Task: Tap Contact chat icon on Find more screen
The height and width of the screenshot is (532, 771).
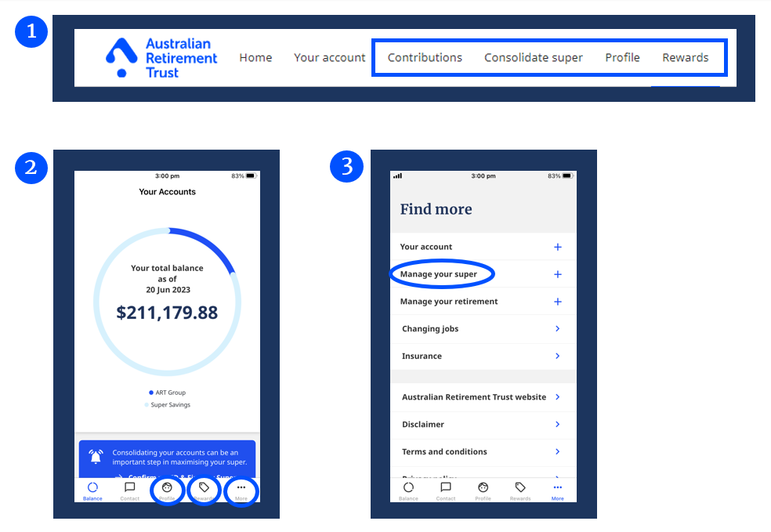Action: [446, 487]
